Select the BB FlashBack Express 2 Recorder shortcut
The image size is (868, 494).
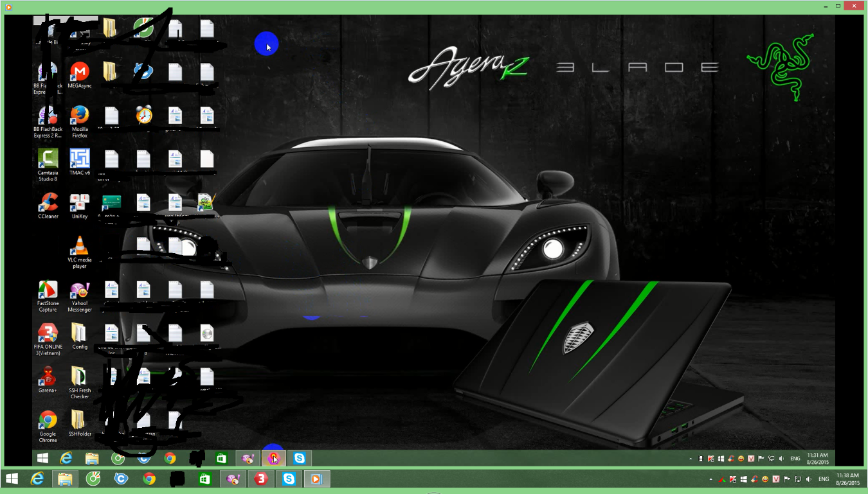tap(48, 116)
